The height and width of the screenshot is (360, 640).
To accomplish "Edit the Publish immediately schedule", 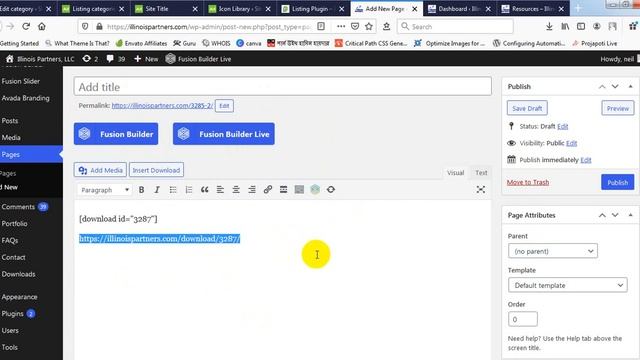I will click(586, 160).
